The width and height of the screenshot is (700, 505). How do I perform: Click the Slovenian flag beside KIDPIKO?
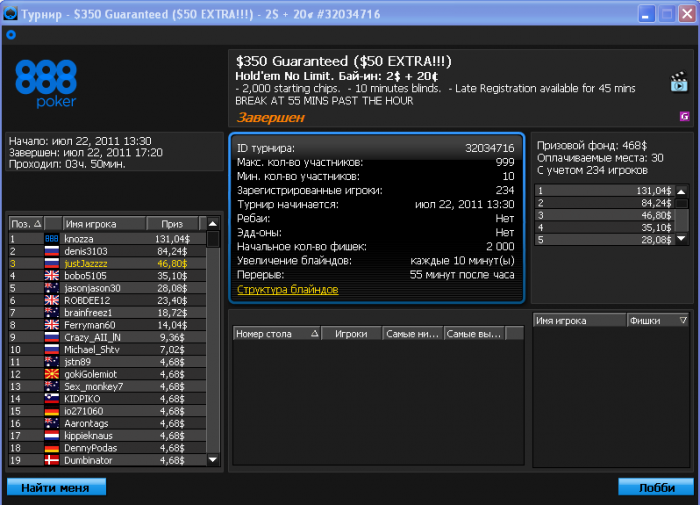tap(52, 399)
